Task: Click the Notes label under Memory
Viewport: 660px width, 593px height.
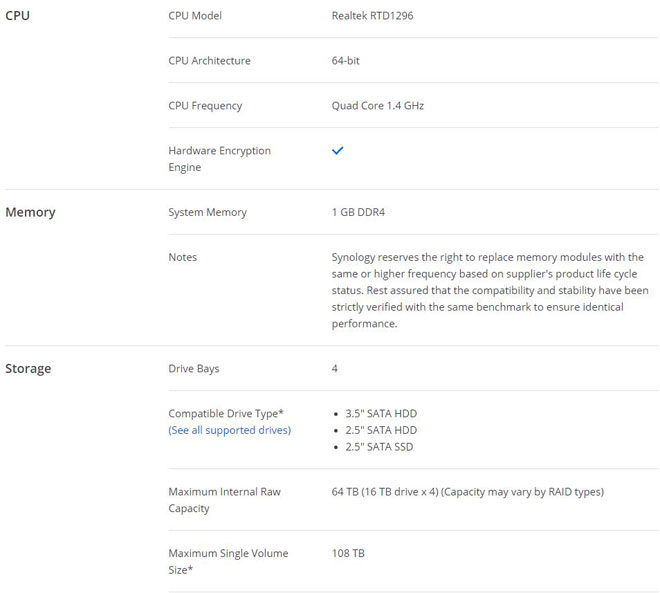Action: coord(183,257)
